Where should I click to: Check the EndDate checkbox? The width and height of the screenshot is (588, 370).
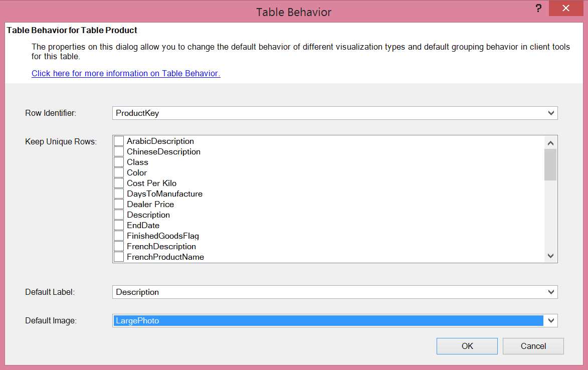[x=118, y=225]
